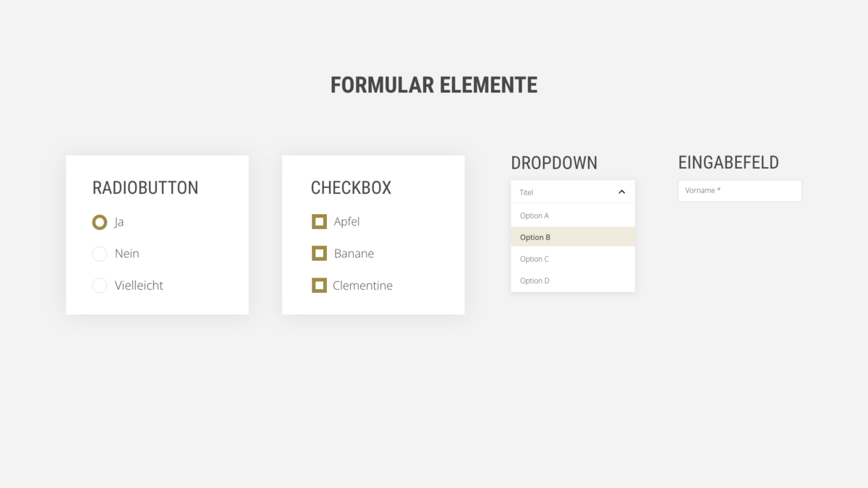
Task: Uncheck the Apfel checkbox square
Action: 319,222
